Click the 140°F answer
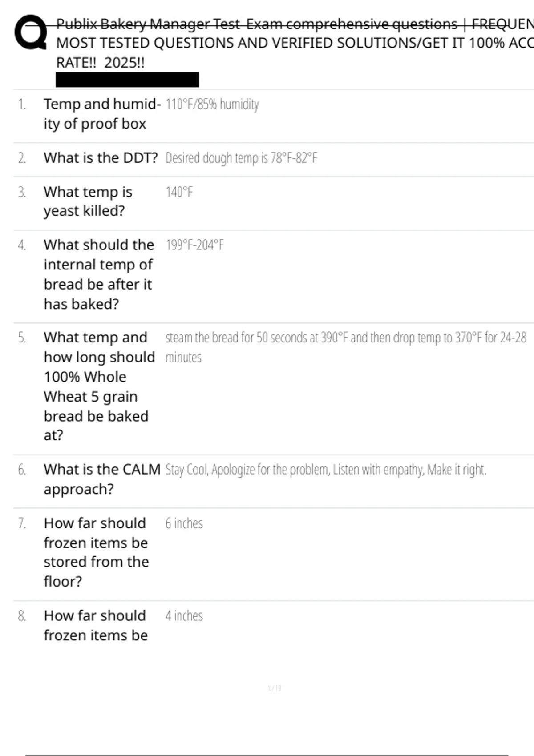Viewport: 534px width, 756px height. point(179,192)
